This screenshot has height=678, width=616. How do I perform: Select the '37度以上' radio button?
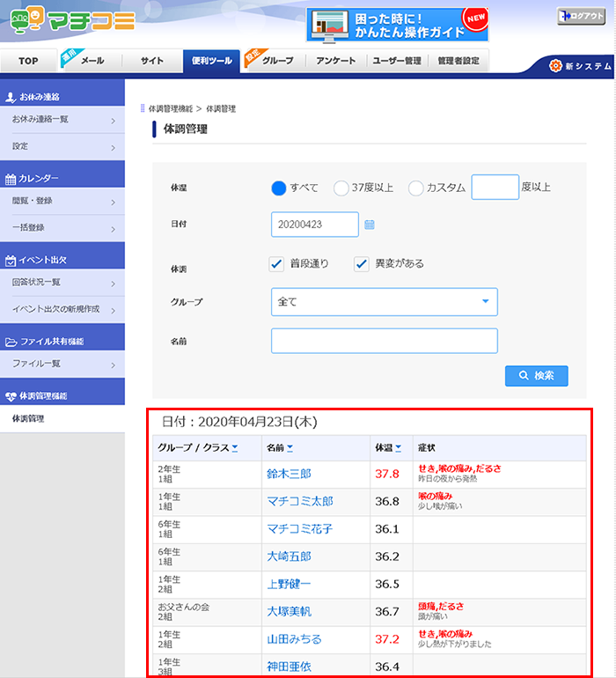click(341, 188)
